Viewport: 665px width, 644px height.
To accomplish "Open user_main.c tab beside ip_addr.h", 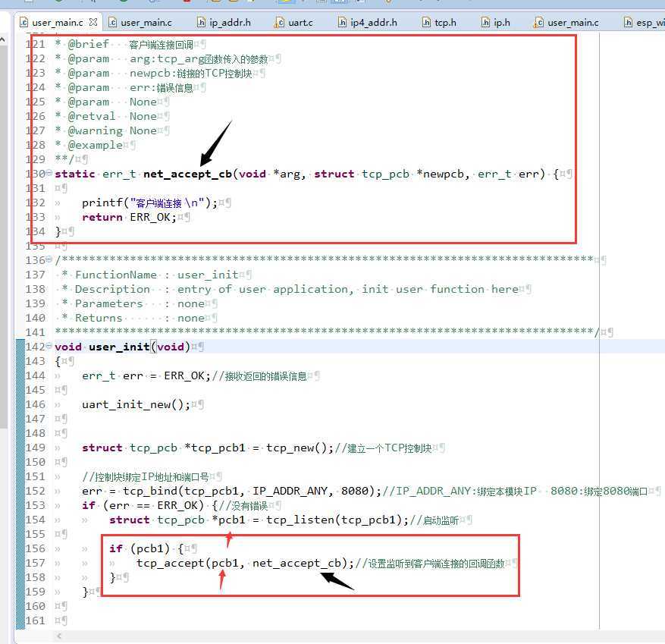I will (x=140, y=22).
